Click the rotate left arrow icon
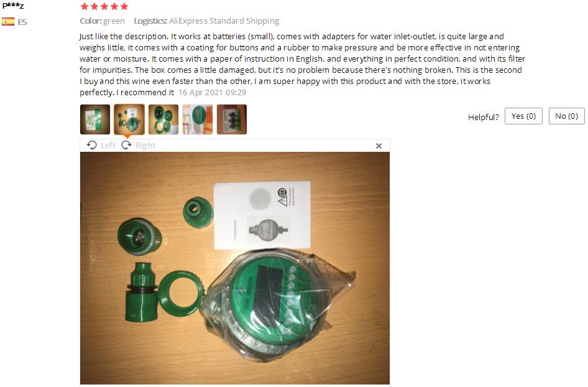588x387 pixels. pyautogui.click(x=92, y=145)
